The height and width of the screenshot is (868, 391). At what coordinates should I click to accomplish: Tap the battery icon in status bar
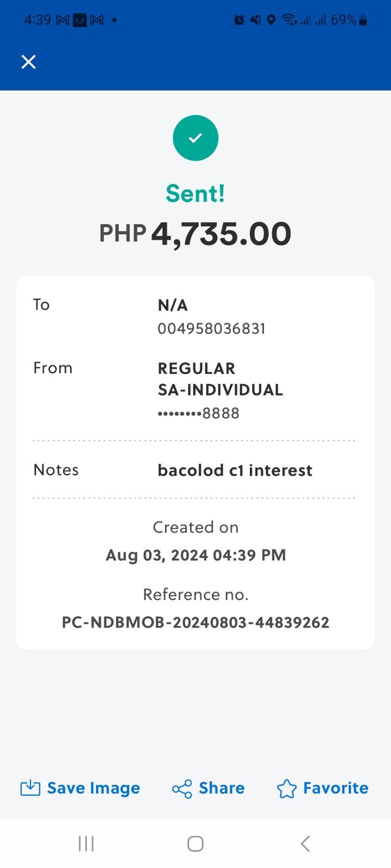(363, 21)
